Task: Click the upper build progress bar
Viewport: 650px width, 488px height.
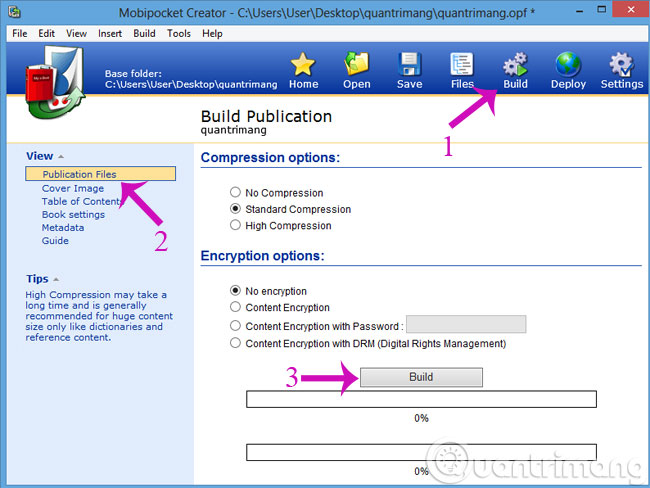Action: [x=421, y=399]
